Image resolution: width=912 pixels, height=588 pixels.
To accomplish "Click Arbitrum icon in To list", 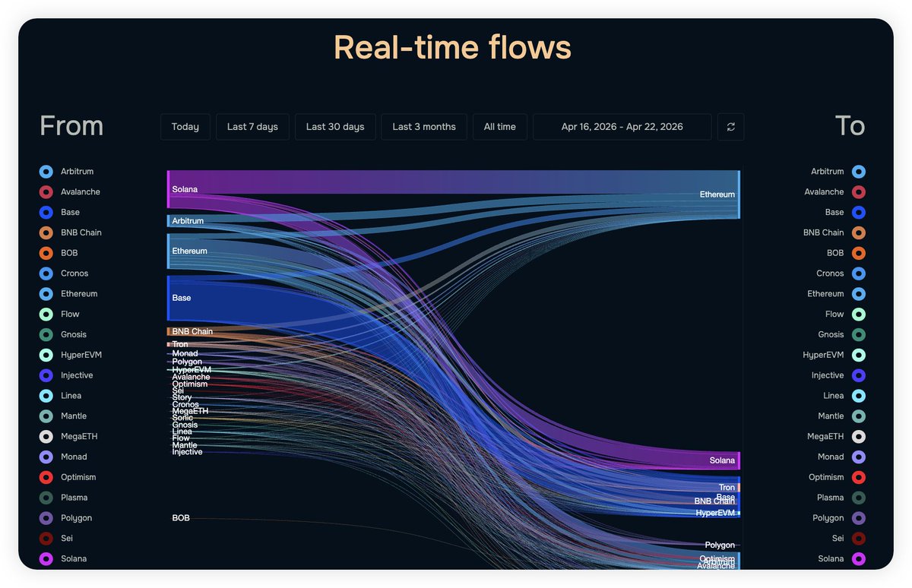I will [x=859, y=172].
